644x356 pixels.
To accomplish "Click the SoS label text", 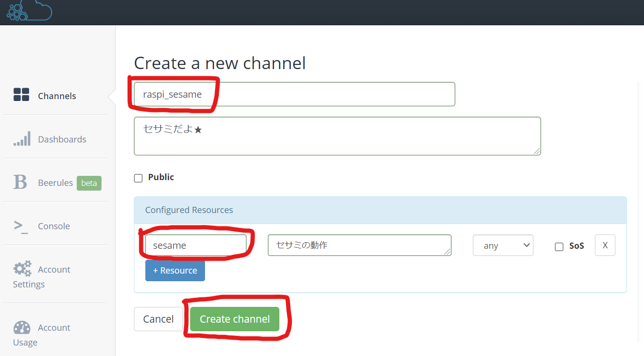I will [577, 246].
